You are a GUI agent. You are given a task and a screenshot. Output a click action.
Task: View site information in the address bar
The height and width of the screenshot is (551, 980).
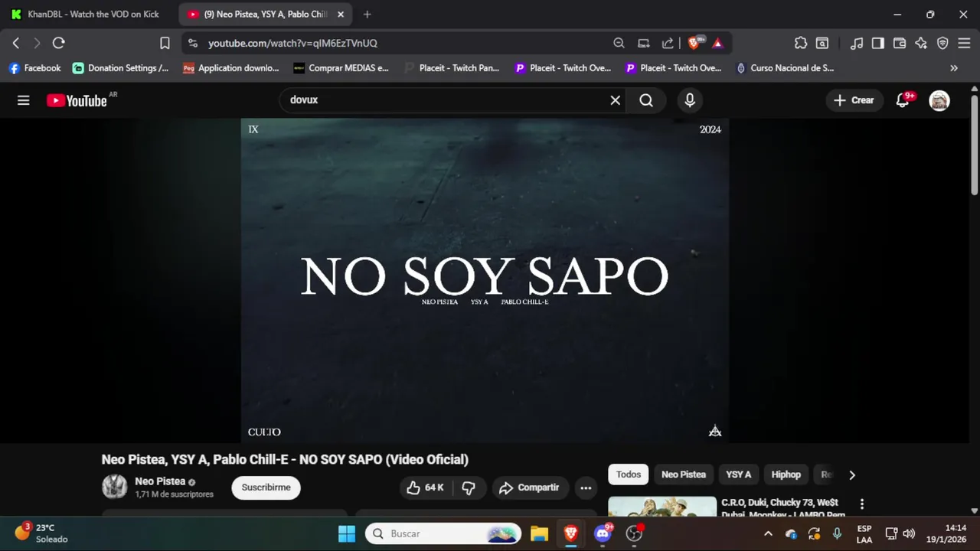pyautogui.click(x=192, y=43)
